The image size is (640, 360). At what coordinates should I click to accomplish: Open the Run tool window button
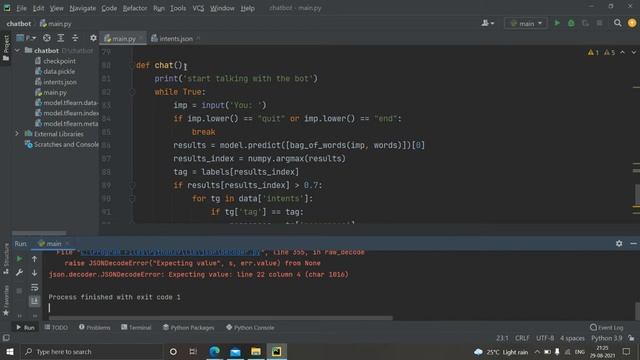pos(25,327)
